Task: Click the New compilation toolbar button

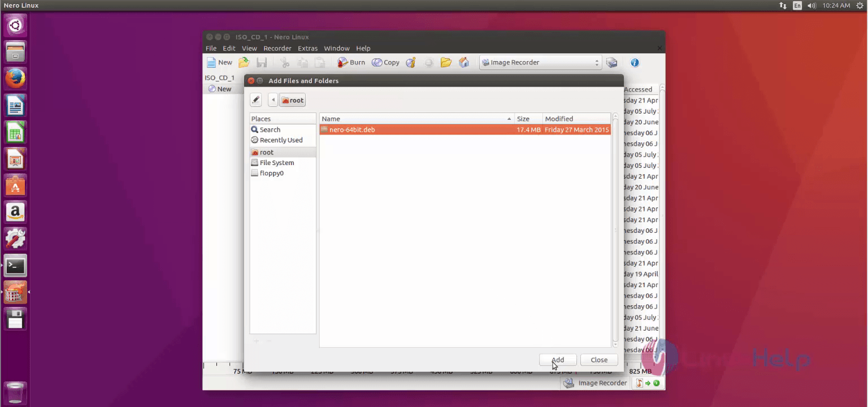Action: (219, 63)
